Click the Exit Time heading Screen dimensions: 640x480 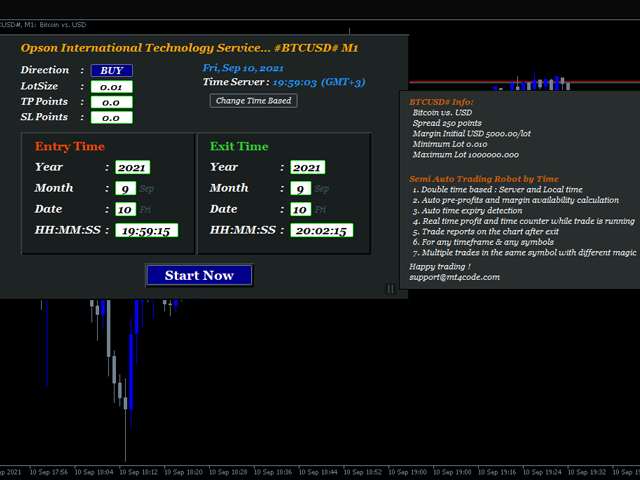point(239,146)
